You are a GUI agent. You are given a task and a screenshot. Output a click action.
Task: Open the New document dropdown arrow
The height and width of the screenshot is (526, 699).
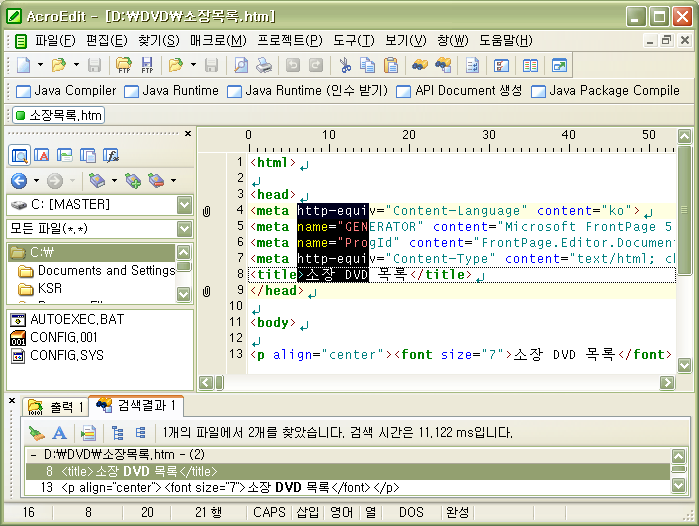[40, 65]
